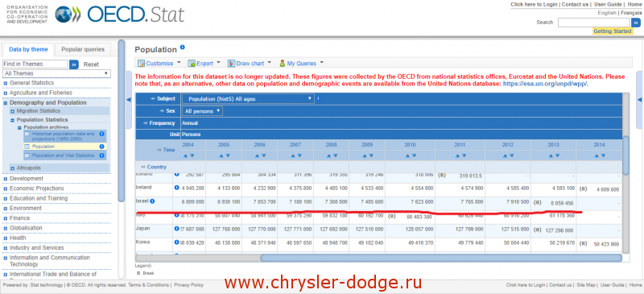The image size is (644, 294).
Task: Click the Customise toolbar icon
Action: pos(142,64)
